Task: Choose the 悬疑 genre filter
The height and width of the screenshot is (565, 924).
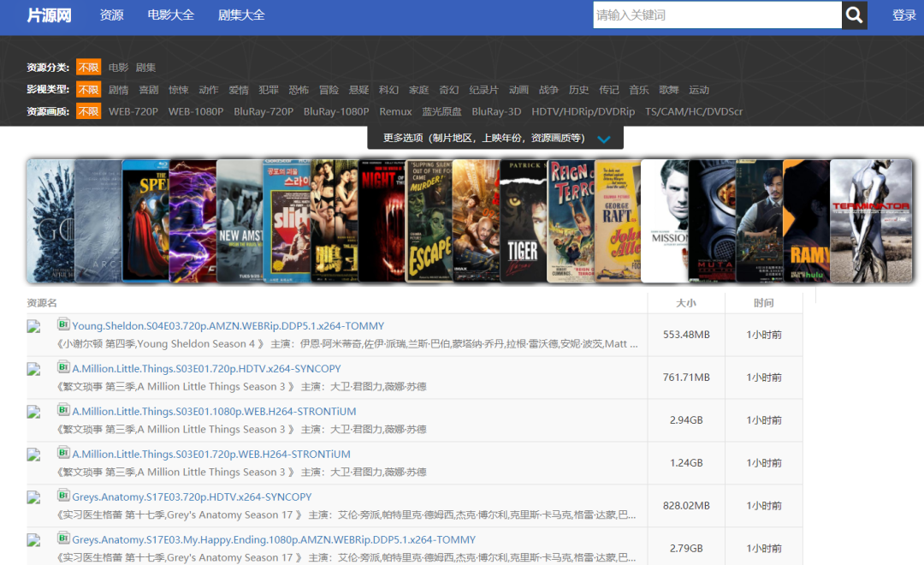Action: point(358,90)
